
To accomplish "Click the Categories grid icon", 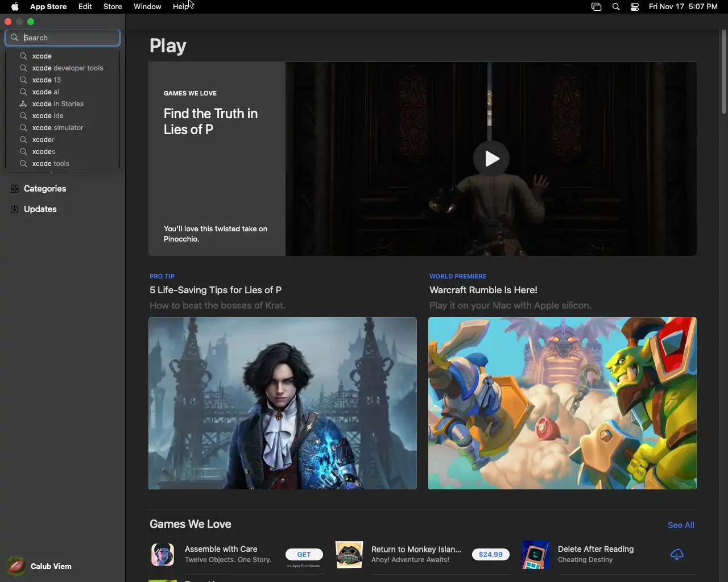I will tap(15, 189).
